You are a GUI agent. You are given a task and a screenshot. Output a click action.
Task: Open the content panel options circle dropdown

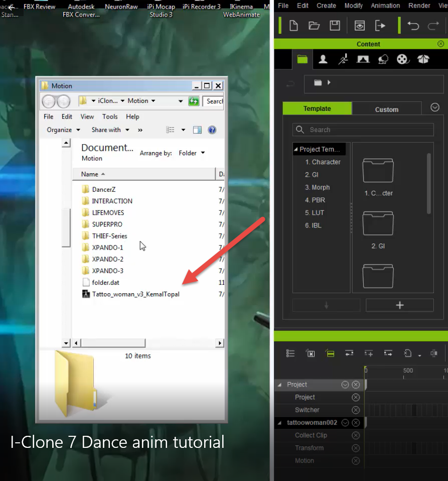pyautogui.click(x=435, y=107)
